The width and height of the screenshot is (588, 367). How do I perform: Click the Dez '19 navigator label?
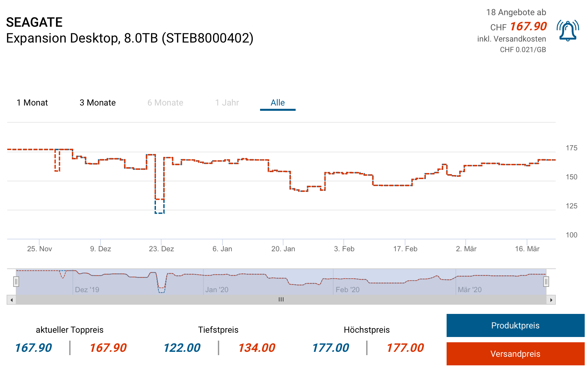87,290
